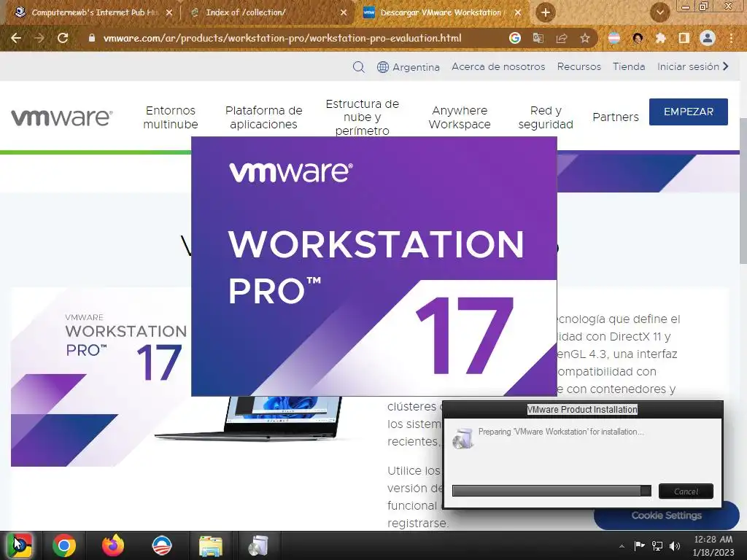The image size is (747, 560).
Task: Click the browser forward arrow
Action: (x=39, y=38)
